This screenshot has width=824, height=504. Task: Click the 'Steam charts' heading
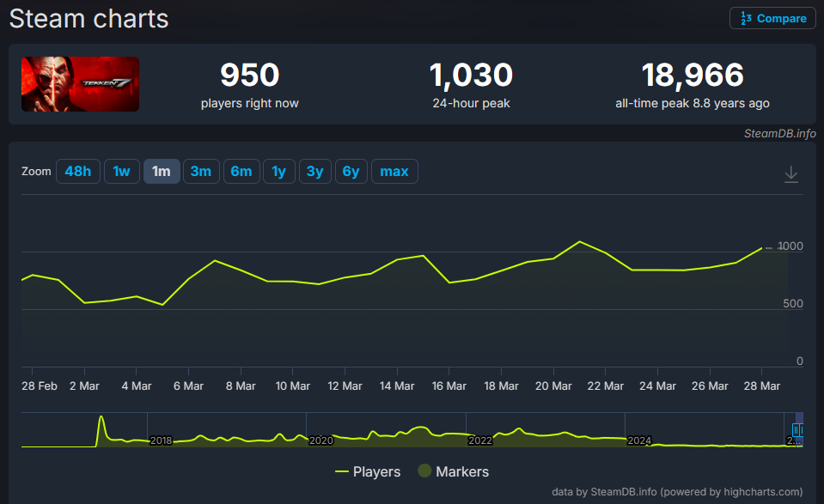pyautogui.click(x=89, y=19)
